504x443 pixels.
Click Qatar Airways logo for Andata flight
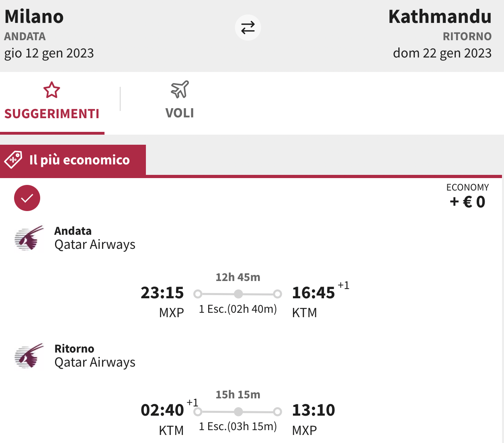pyautogui.click(x=29, y=238)
